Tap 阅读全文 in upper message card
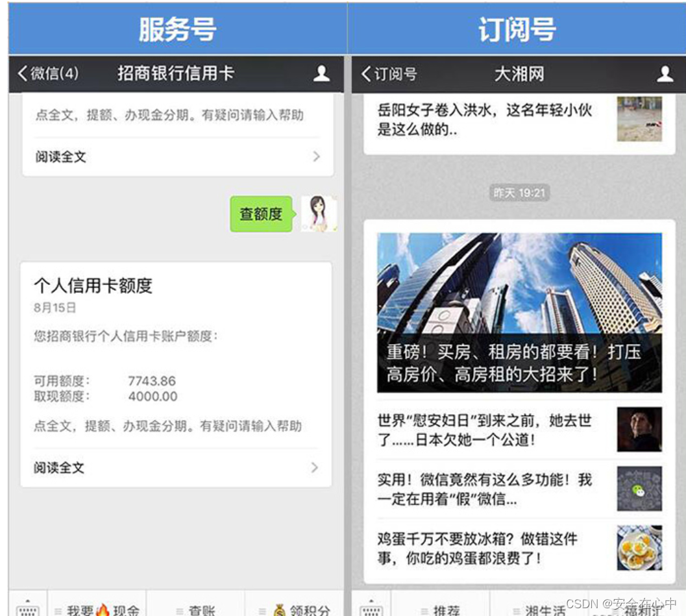 pyautogui.click(x=60, y=156)
